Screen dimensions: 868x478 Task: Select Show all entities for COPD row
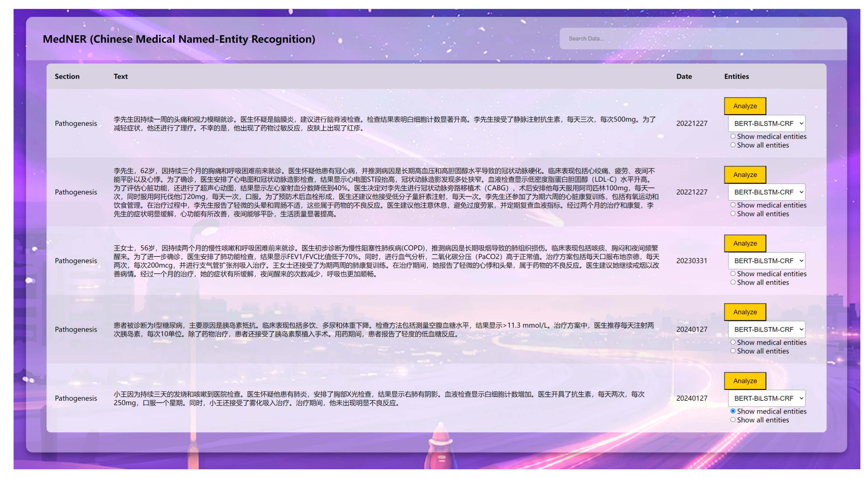(x=733, y=283)
